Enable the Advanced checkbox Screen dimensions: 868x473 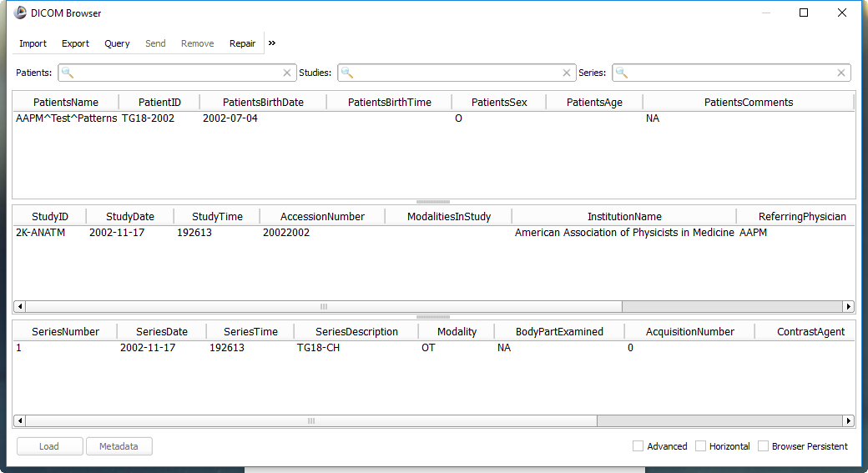pos(638,446)
